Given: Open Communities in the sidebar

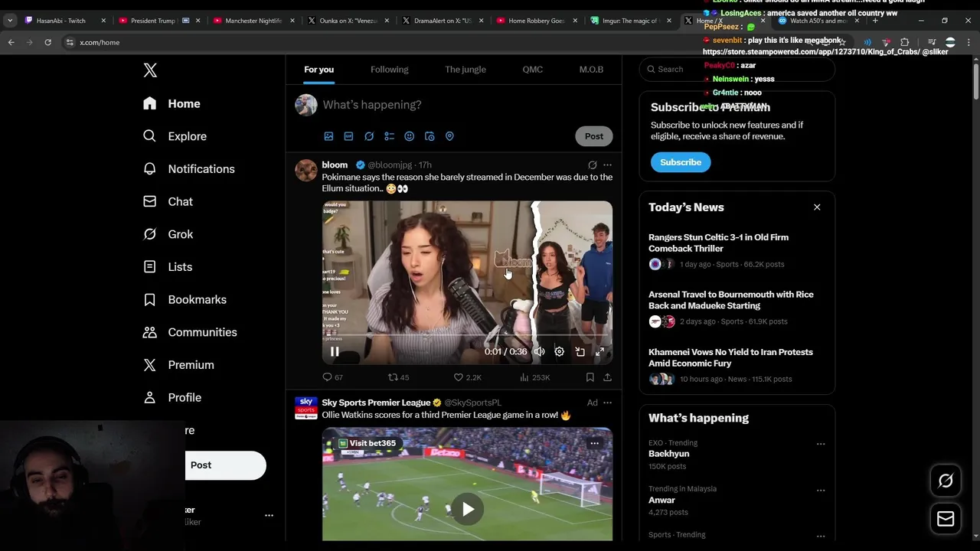Looking at the screenshot, I should tap(190, 332).
